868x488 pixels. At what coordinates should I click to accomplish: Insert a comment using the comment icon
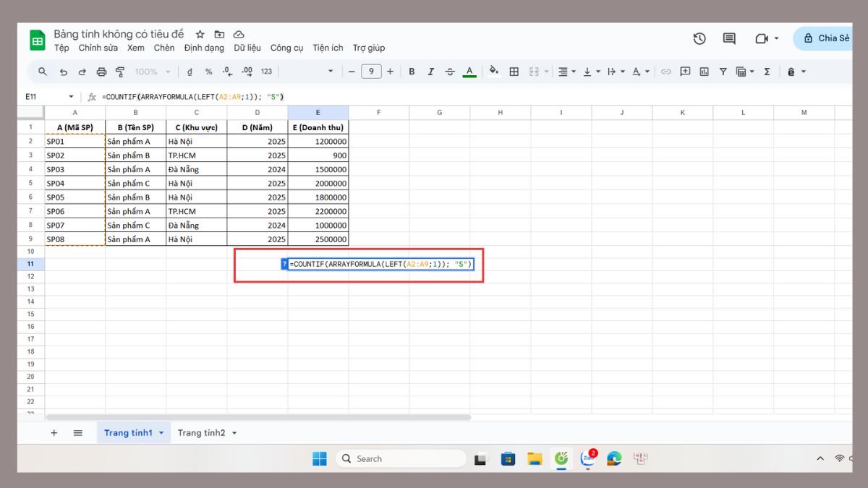(685, 71)
